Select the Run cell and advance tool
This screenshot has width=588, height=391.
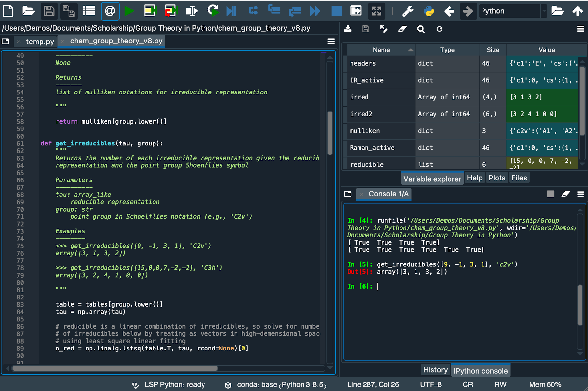click(x=171, y=11)
